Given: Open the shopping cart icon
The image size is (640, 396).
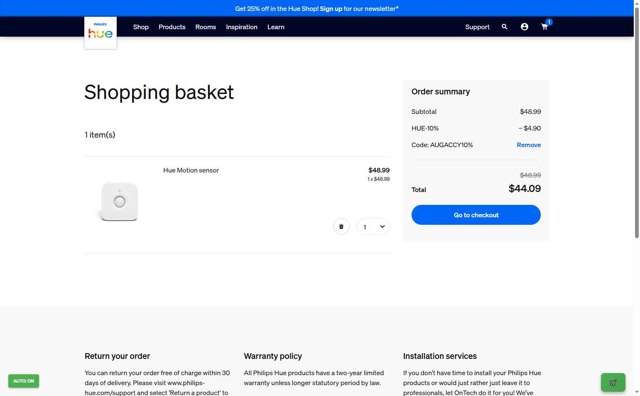Looking at the screenshot, I should (544, 27).
